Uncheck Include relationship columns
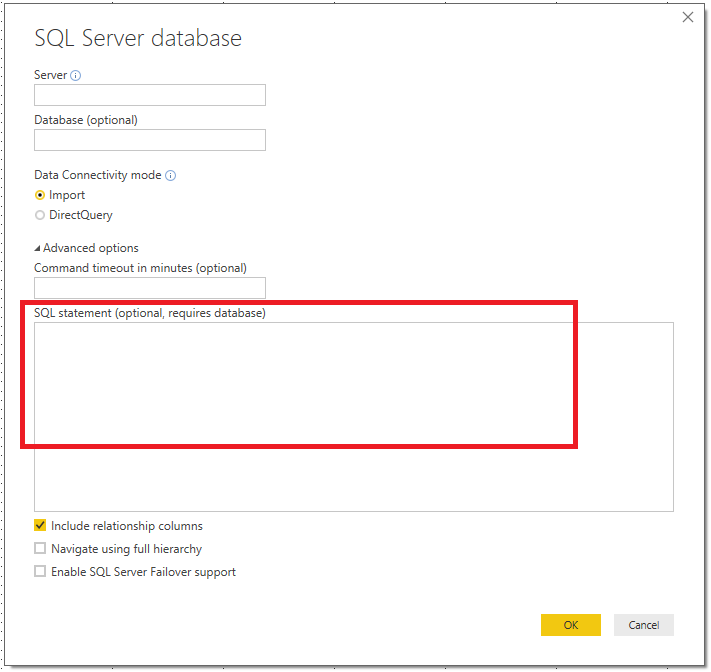711x672 pixels. [40, 525]
